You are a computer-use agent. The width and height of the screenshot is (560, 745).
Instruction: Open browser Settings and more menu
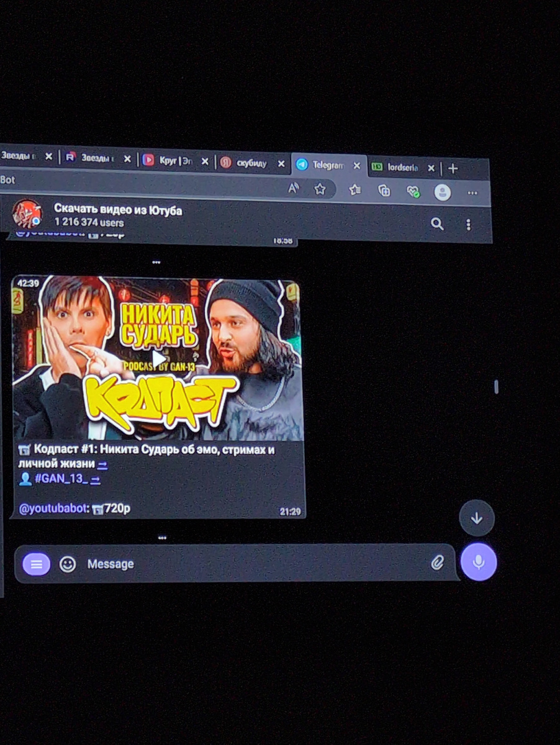(x=473, y=193)
